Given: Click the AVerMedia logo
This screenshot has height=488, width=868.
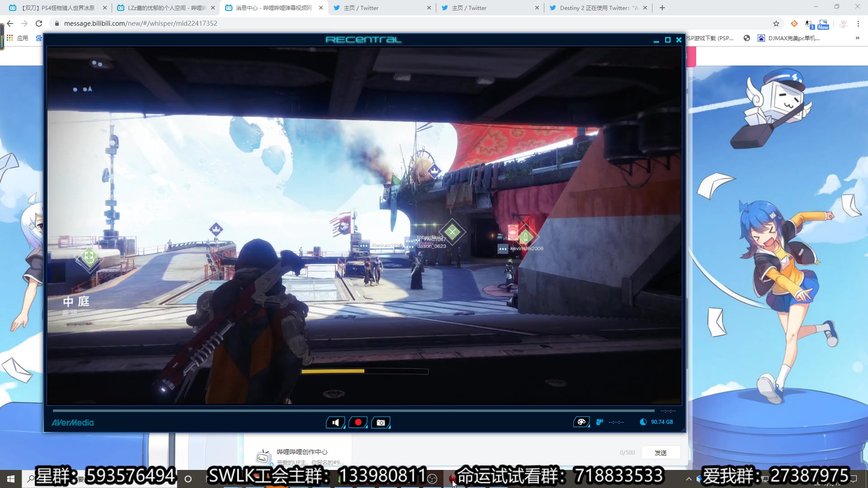Looking at the screenshot, I should click(x=72, y=423).
